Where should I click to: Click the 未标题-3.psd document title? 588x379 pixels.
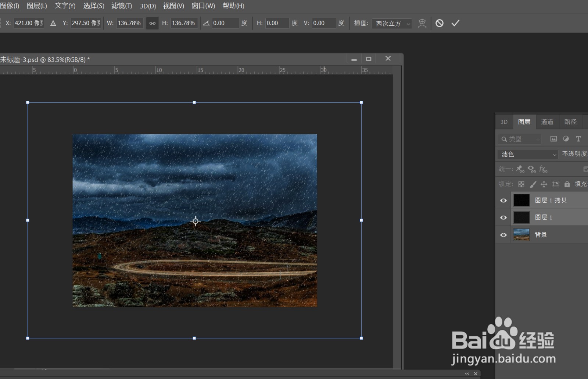pyautogui.click(x=45, y=60)
